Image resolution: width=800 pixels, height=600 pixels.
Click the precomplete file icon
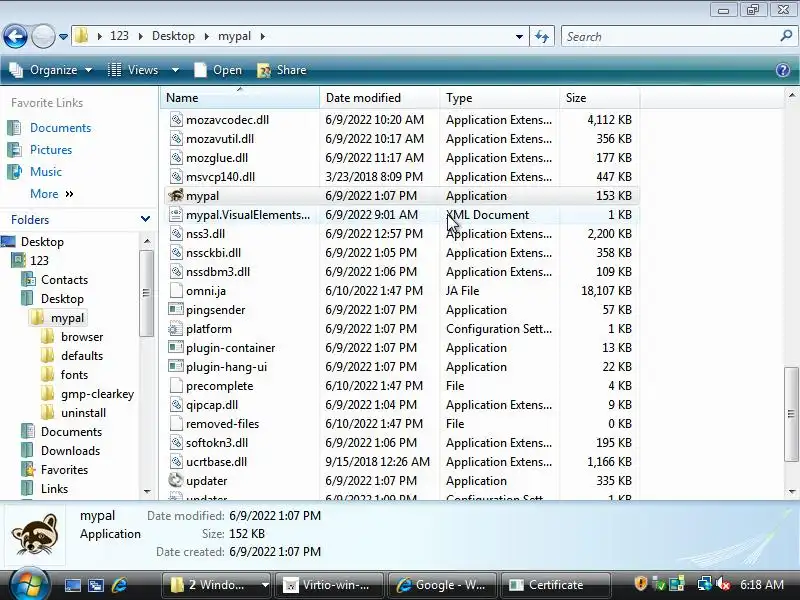(x=176, y=385)
